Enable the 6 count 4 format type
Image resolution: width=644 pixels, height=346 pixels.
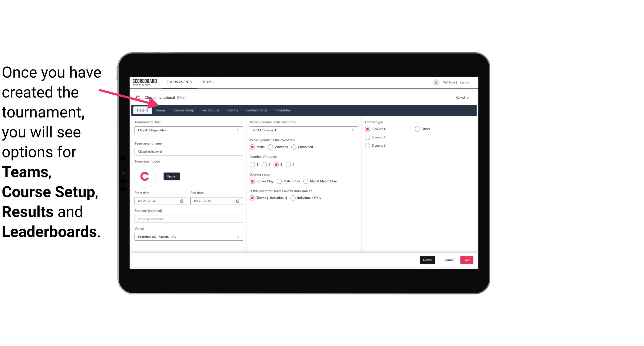(x=368, y=137)
